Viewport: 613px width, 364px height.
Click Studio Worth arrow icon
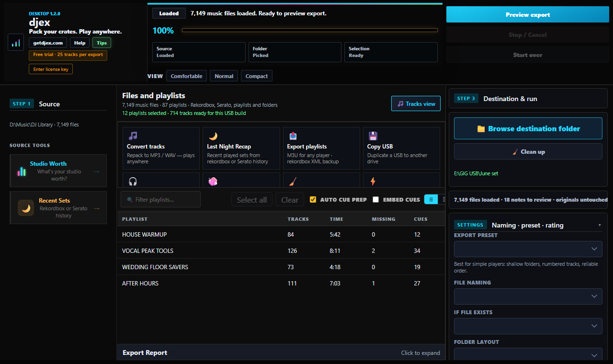pos(97,171)
